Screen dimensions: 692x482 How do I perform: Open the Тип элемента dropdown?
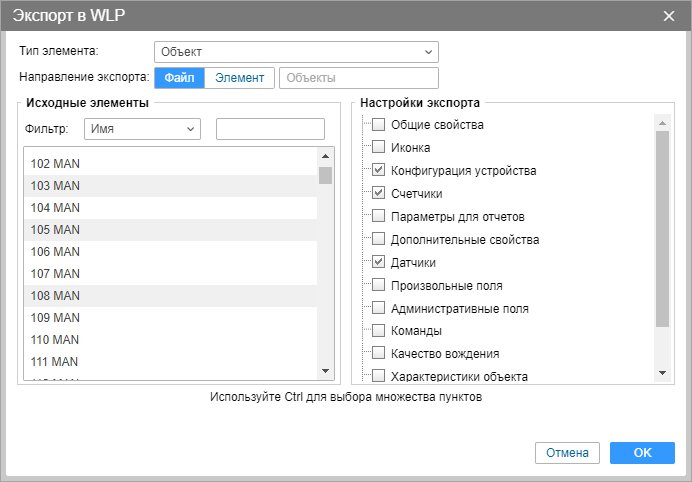(x=296, y=51)
